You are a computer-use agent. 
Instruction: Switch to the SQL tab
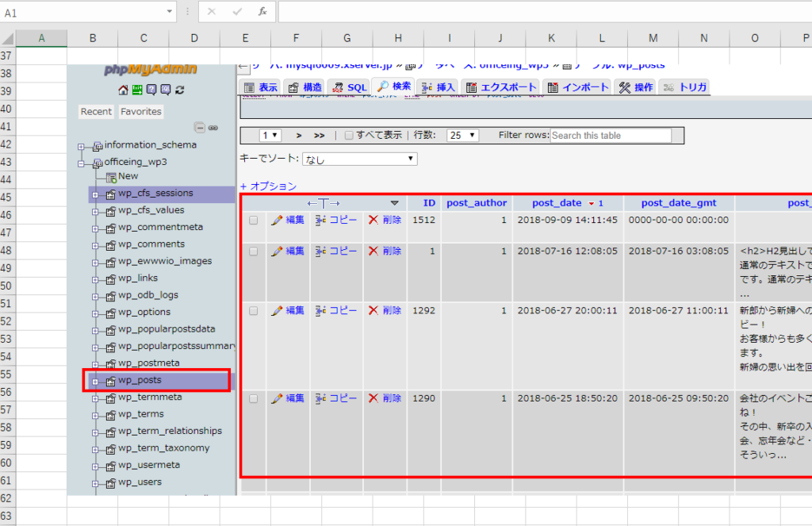(x=349, y=87)
